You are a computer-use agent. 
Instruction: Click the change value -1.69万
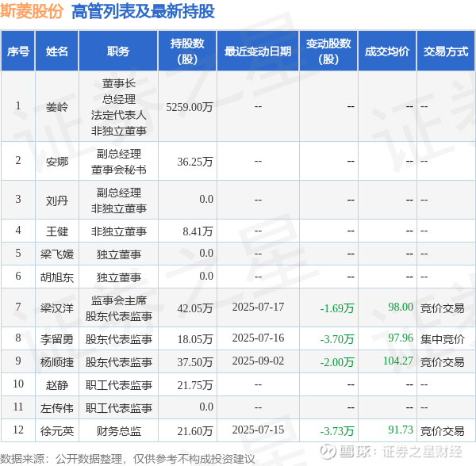coord(337,308)
